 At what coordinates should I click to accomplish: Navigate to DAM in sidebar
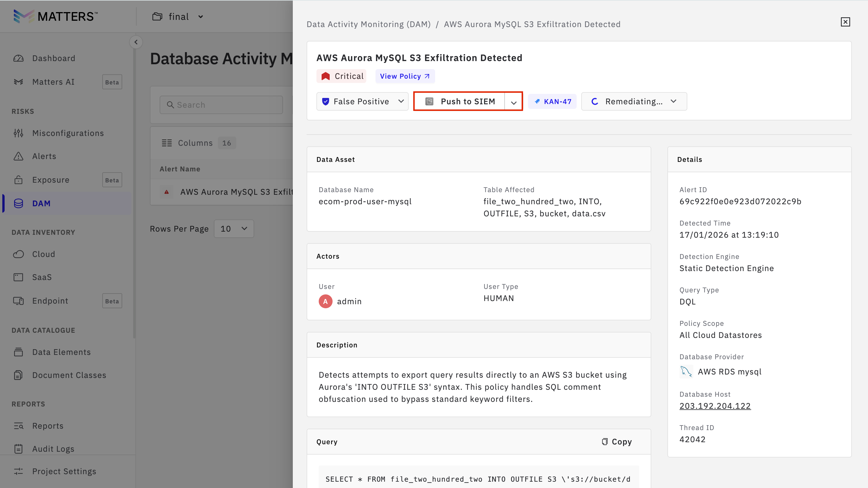[x=41, y=203]
